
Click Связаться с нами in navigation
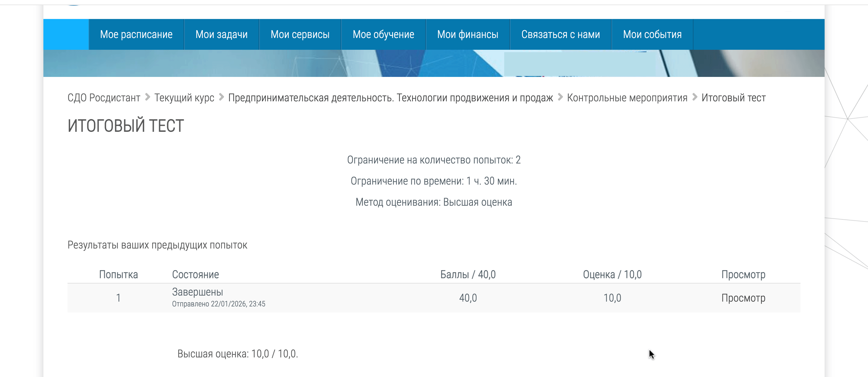pos(560,34)
